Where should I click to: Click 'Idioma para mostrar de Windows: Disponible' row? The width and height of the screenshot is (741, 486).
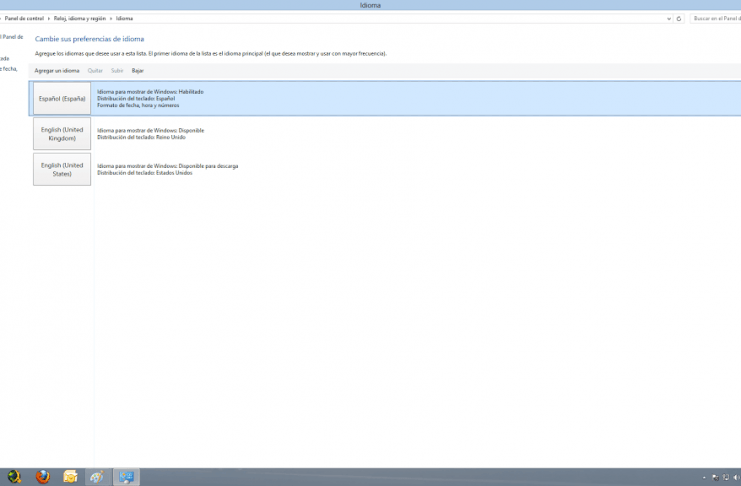tap(151, 130)
